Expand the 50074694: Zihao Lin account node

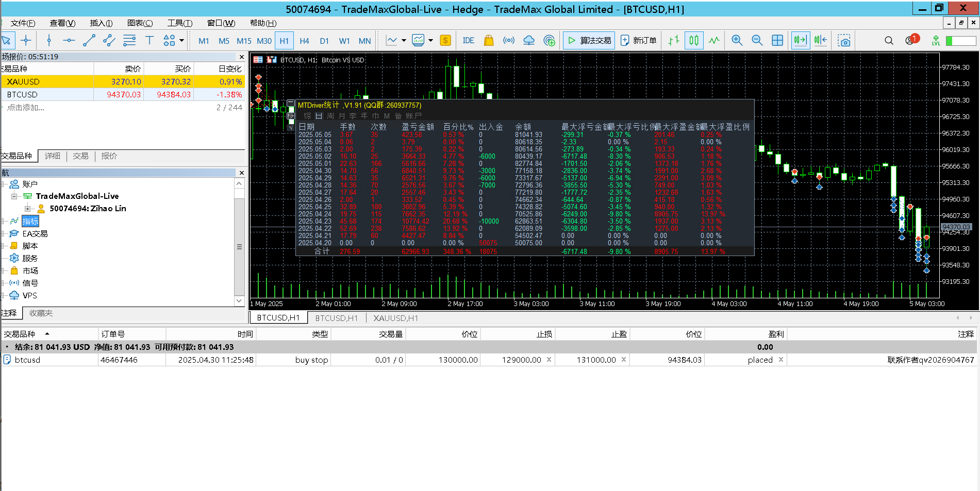coord(28,209)
